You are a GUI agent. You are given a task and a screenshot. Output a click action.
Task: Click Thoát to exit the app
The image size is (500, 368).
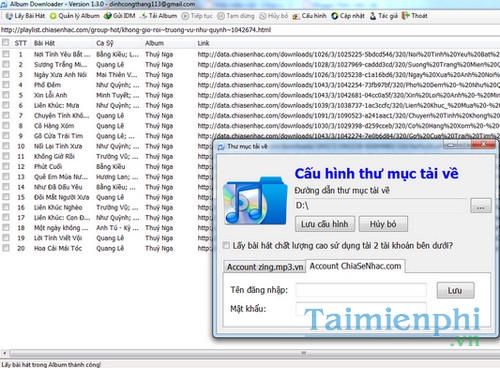click(414, 16)
